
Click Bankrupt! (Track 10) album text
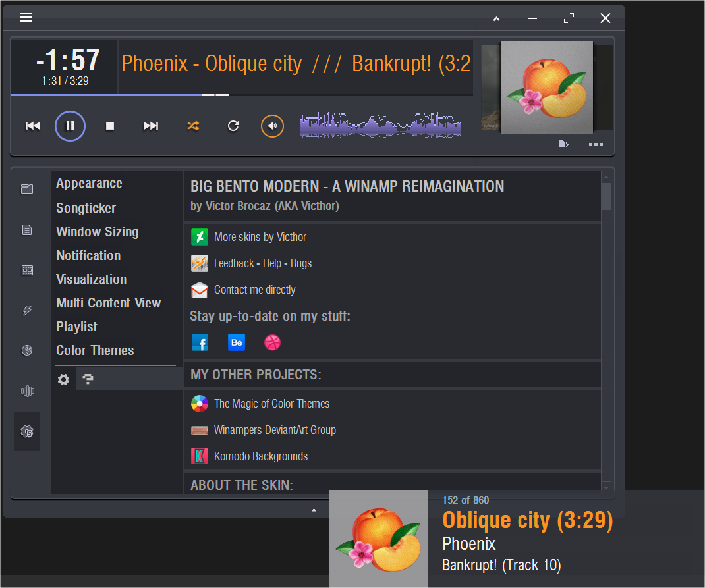point(502,565)
